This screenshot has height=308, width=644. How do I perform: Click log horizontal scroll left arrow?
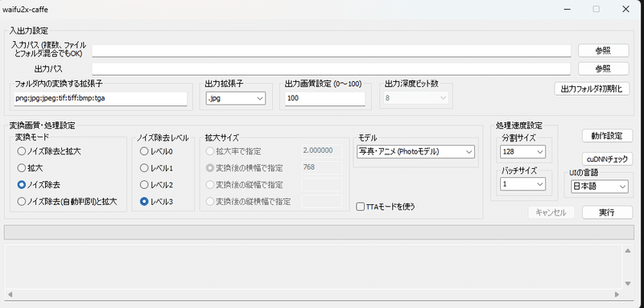point(10,294)
